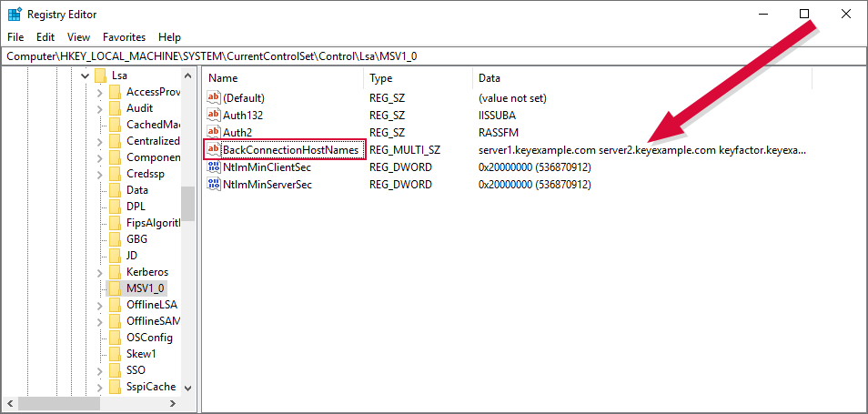Image resolution: width=868 pixels, height=414 pixels.
Task: Click the NtlmMinServerSec DWORD value icon
Action: 214,185
